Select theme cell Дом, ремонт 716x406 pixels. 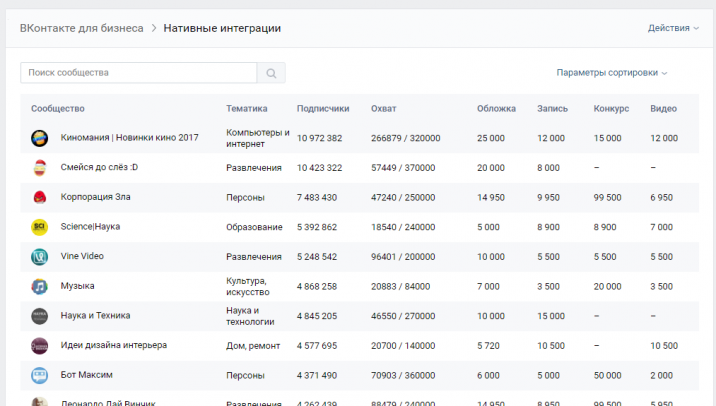tap(253, 346)
